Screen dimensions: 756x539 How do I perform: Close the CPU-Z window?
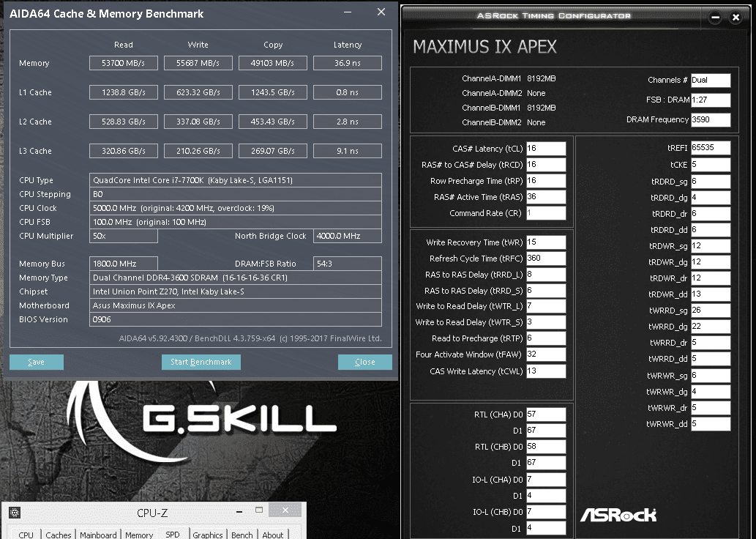285,510
